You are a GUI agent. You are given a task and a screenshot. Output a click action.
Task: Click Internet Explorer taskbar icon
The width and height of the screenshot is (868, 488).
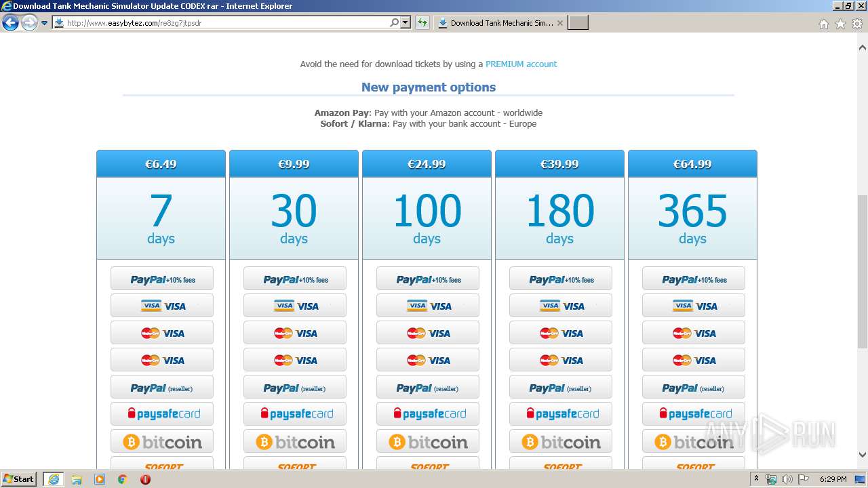click(x=54, y=479)
